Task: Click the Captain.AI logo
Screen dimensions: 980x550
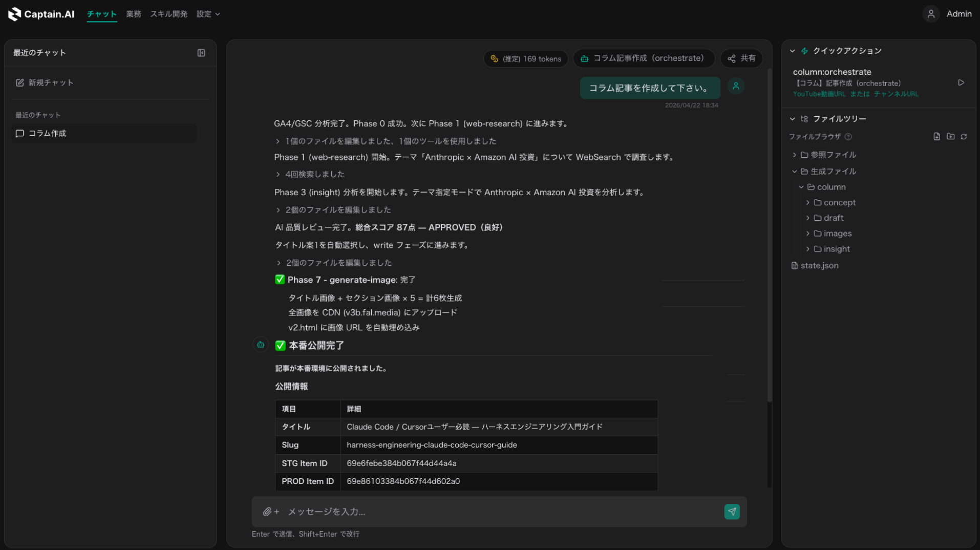Action: [x=41, y=14]
